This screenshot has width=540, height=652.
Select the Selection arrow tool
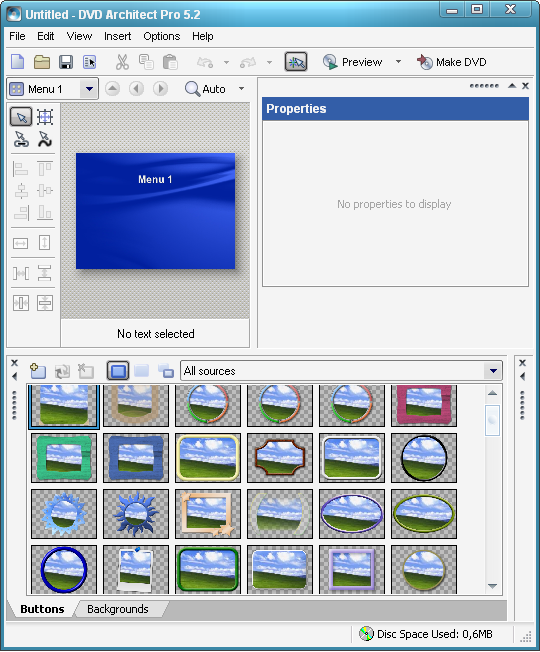click(x=21, y=117)
